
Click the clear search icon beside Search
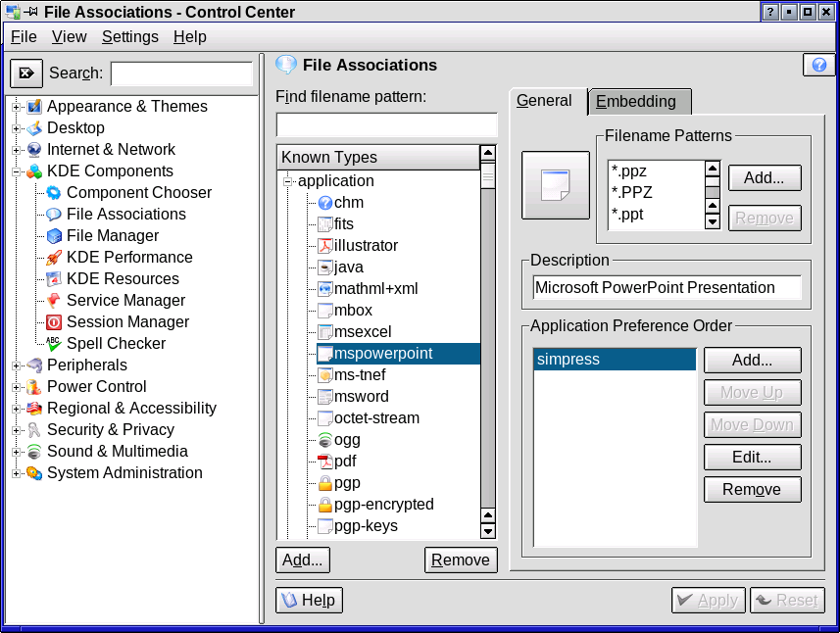pos(26,73)
